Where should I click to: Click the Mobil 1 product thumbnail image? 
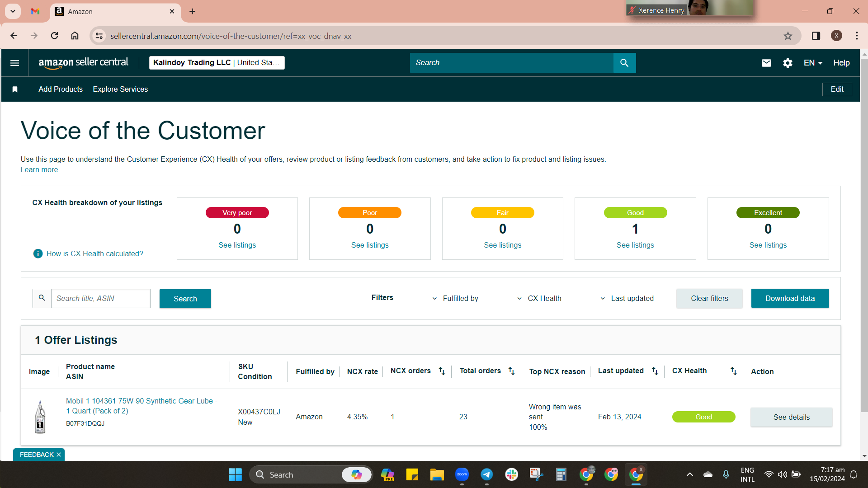click(40, 417)
